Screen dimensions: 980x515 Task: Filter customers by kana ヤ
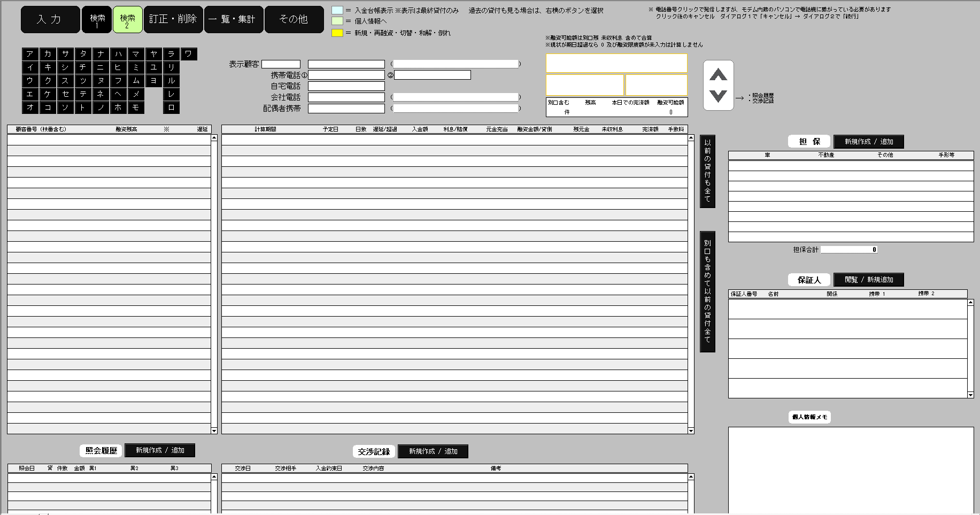click(x=153, y=54)
